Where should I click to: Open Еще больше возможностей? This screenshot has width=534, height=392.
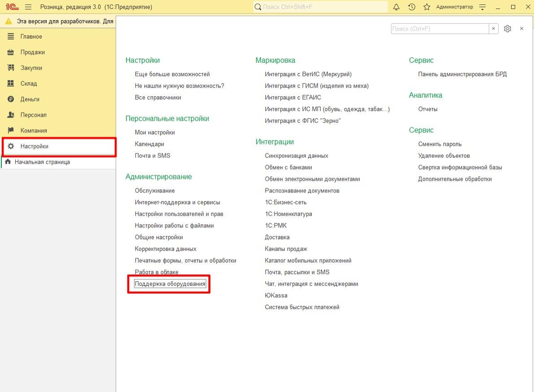(172, 74)
